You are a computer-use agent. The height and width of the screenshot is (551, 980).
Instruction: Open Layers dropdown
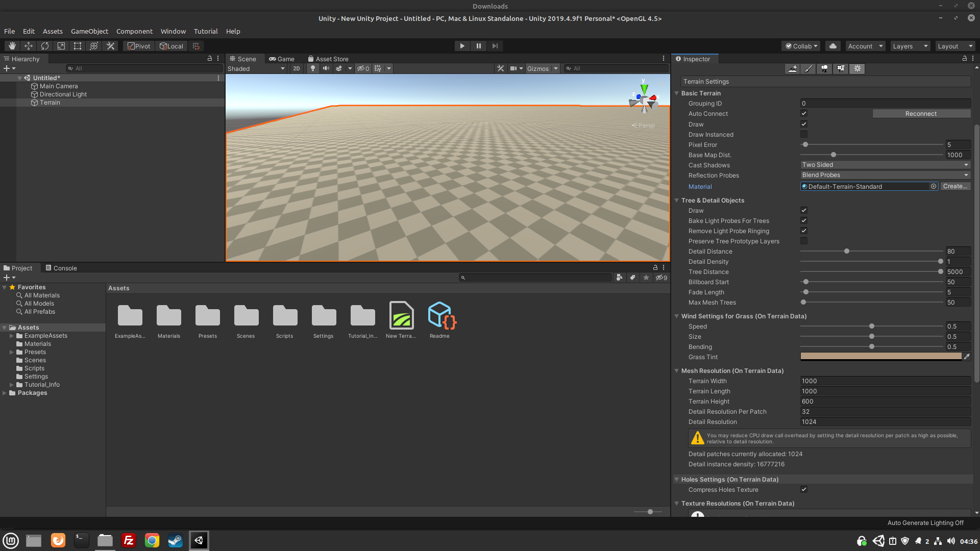pos(910,46)
